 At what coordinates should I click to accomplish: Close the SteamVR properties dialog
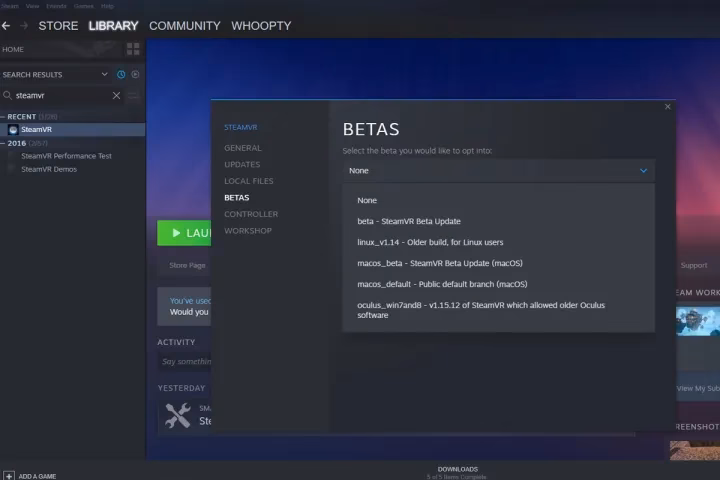tap(667, 107)
